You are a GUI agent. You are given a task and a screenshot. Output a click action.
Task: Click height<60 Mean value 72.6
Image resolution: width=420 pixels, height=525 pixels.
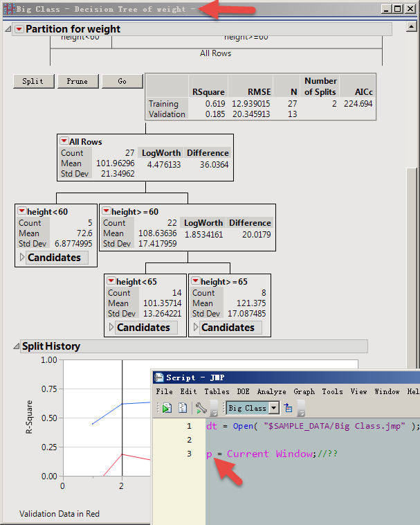pos(84,233)
